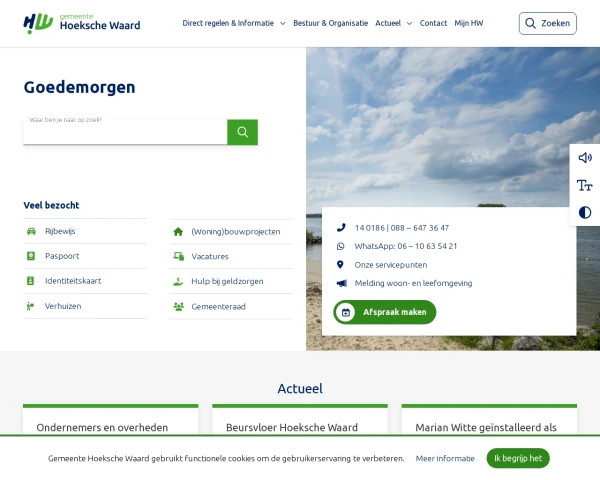Click the WhatsApp icon
The width and height of the screenshot is (600, 480).
click(341, 246)
